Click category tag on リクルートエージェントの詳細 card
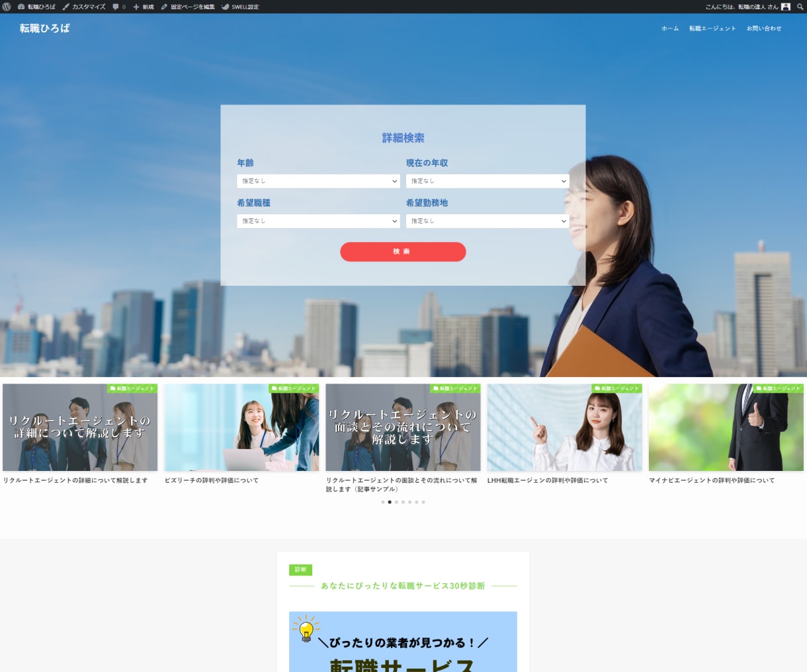The width and height of the screenshot is (807, 672). [132, 388]
